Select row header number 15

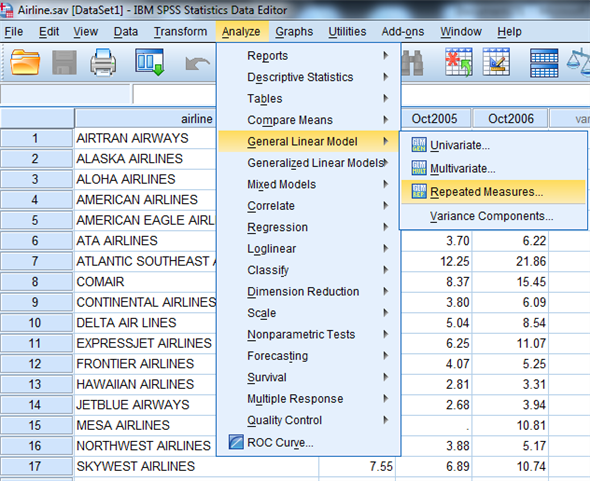(36, 425)
